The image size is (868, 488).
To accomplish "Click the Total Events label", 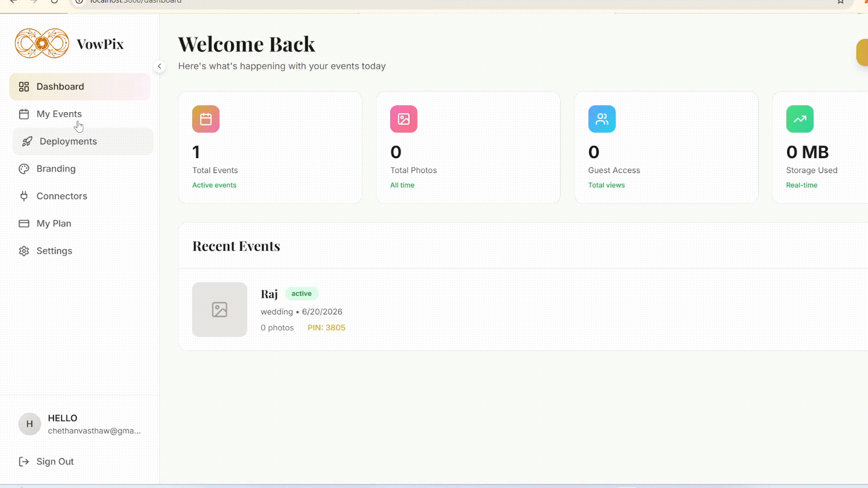I will click(x=215, y=170).
